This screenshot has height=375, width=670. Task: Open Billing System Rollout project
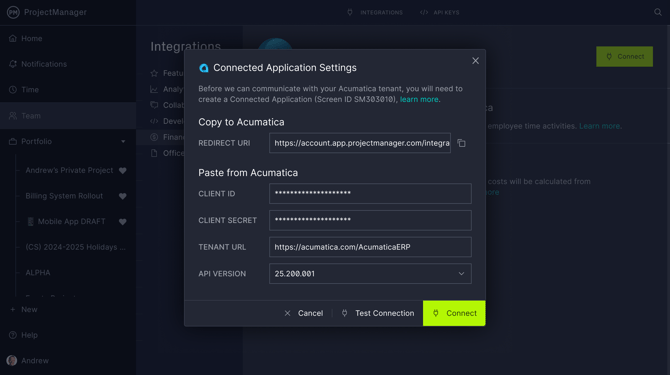64,196
